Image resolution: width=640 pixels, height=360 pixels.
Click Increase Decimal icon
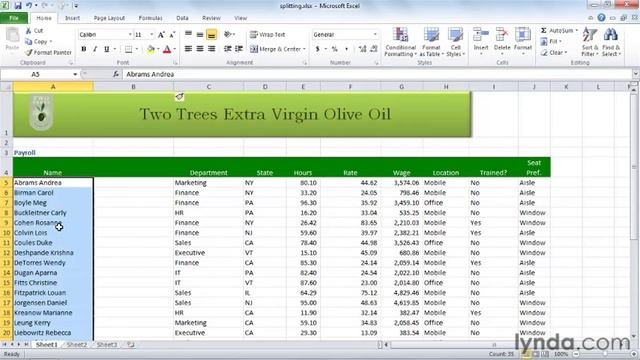click(362, 49)
